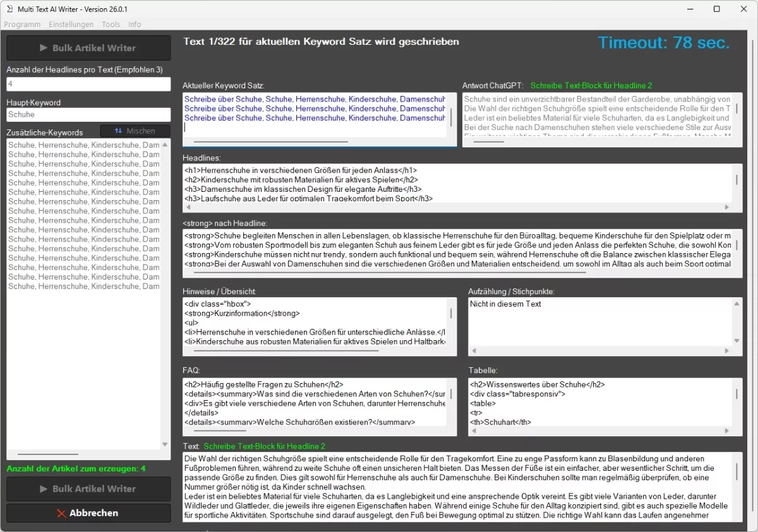The height and width of the screenshot is (532, 758).
Task: Click 'Häufig gestellte Fragen zu Schuhen' line
Action: pos(263,384)
